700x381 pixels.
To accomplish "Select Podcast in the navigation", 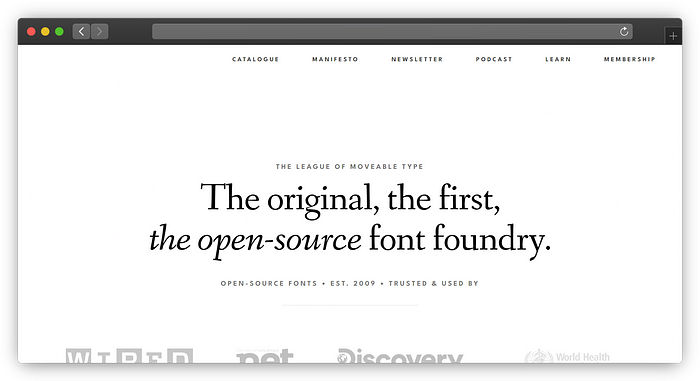I will point(494,59).
